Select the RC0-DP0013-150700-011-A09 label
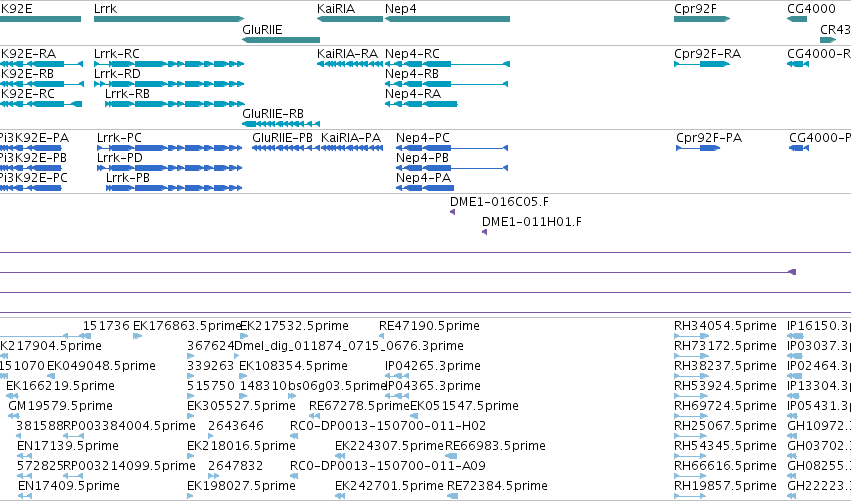The width and height of the screenshot is (851, 501). pos(388,466)
